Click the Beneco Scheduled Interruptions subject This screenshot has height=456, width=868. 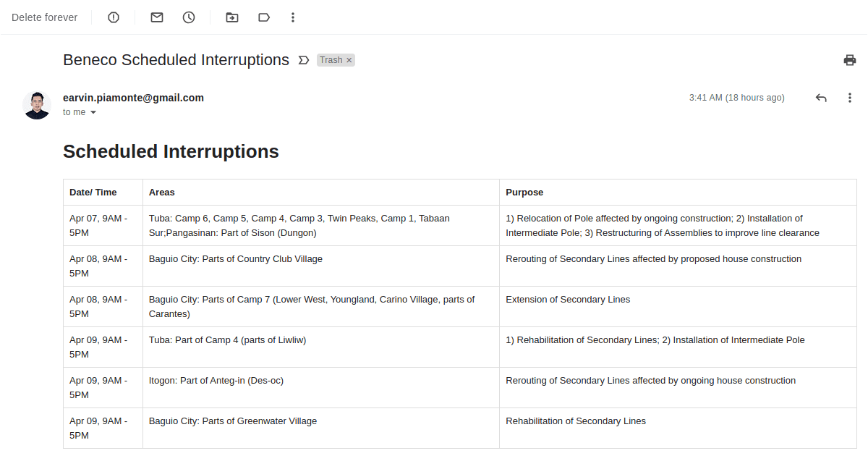tap(176, 60)
